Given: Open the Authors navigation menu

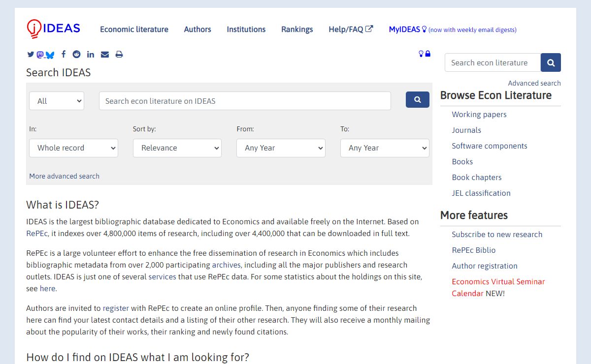Looking at the screenshot, I should (x=197, y=30).
